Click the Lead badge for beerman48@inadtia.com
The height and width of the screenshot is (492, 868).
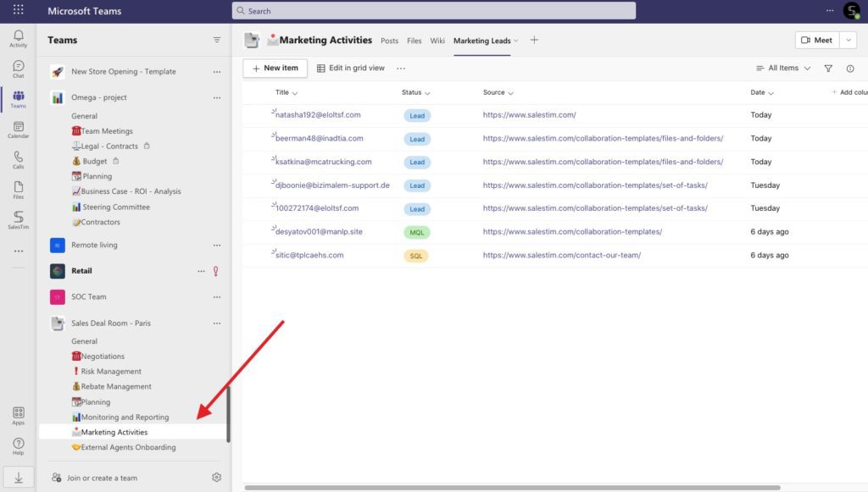(x=417, y=140)
